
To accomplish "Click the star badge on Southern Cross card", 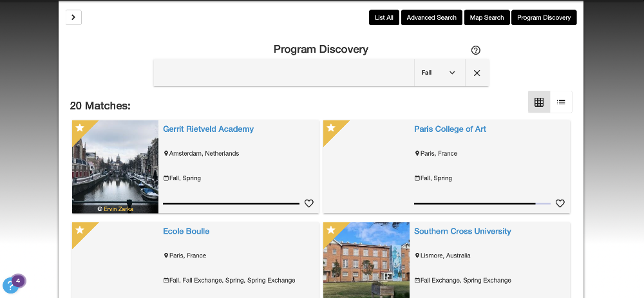I will click(331, 230).
